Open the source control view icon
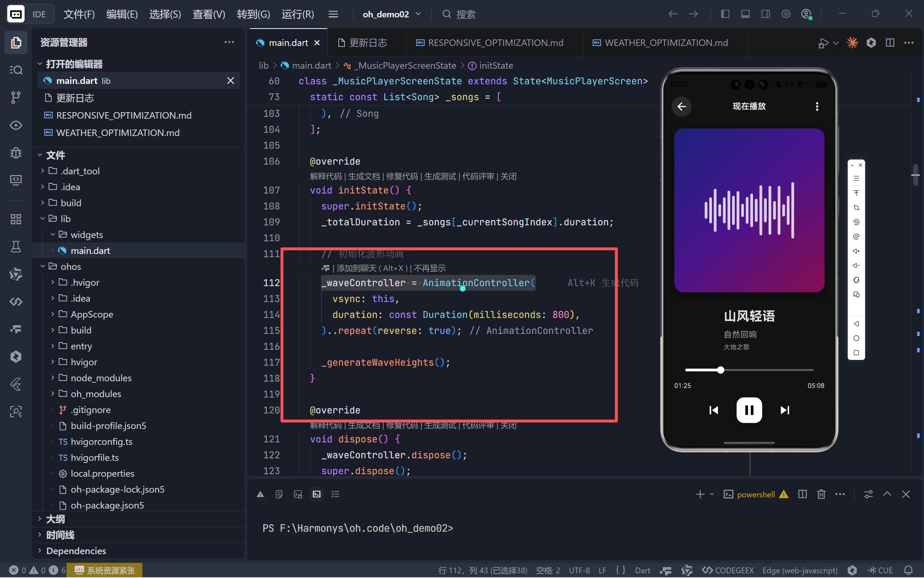 point(16,98)
